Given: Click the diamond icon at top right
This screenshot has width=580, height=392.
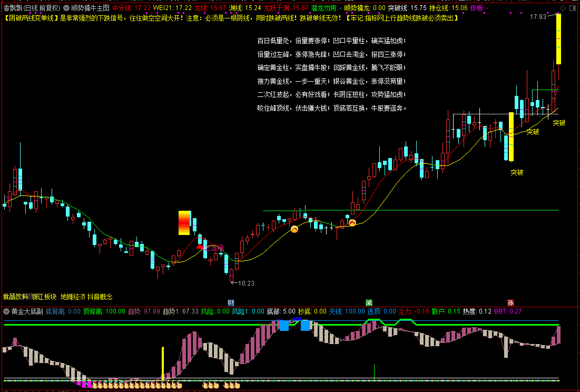Looking at the screenshot, I should pos(563,8).
